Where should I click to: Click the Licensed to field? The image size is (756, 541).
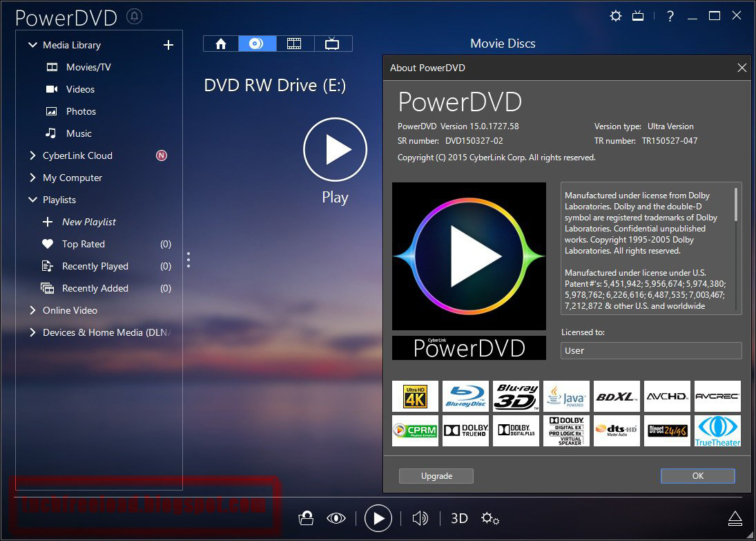click(651, 350)
